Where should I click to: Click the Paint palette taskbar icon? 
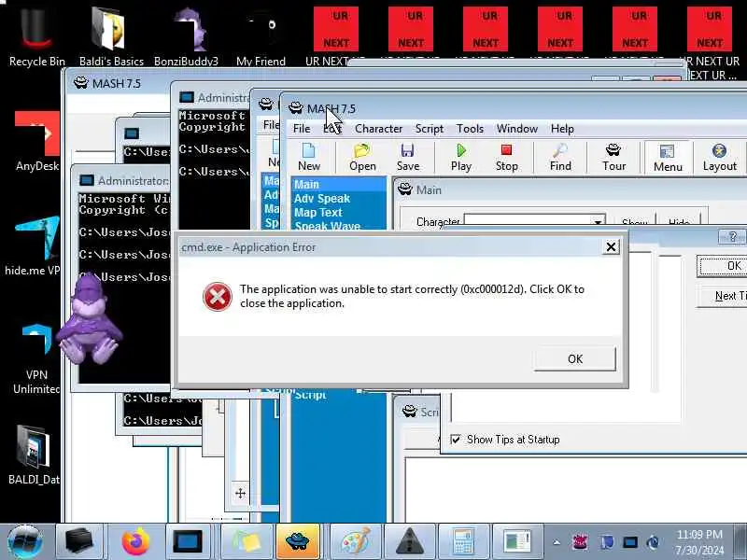tap(356, 542)
